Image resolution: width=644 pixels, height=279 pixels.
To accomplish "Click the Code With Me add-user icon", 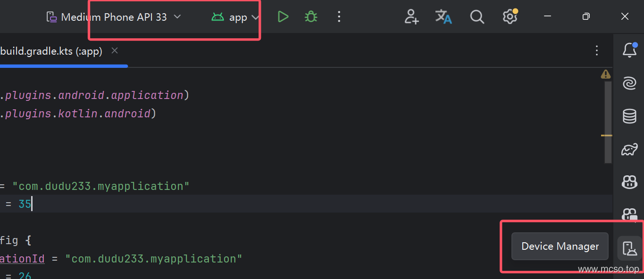I will 412,17.
